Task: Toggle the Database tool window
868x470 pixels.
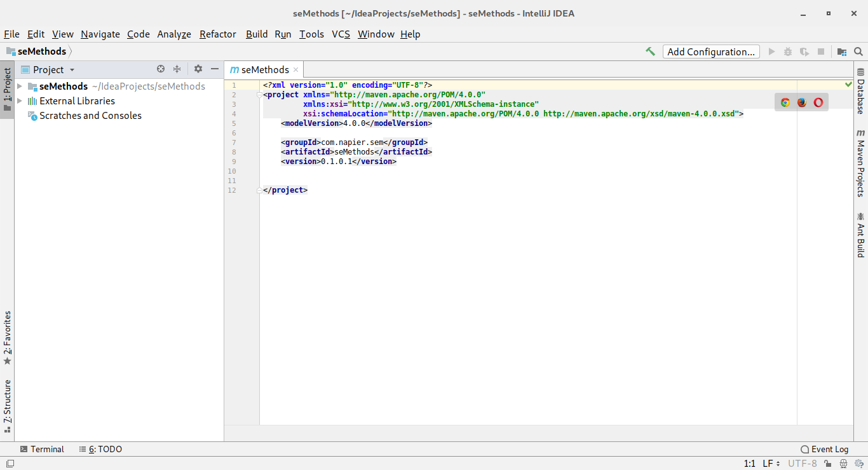Action: [860, 91]
